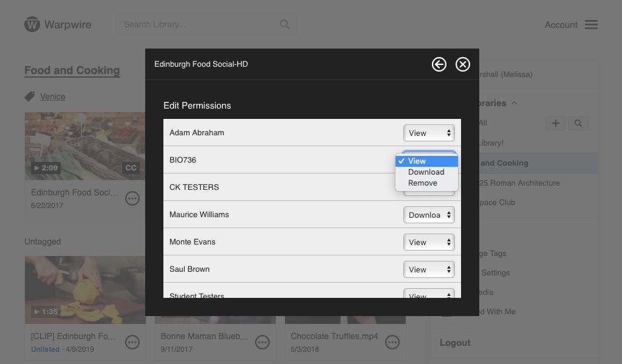Click into the Search Library field
Screen dimensions: 622x364
[x=206, y=24]
